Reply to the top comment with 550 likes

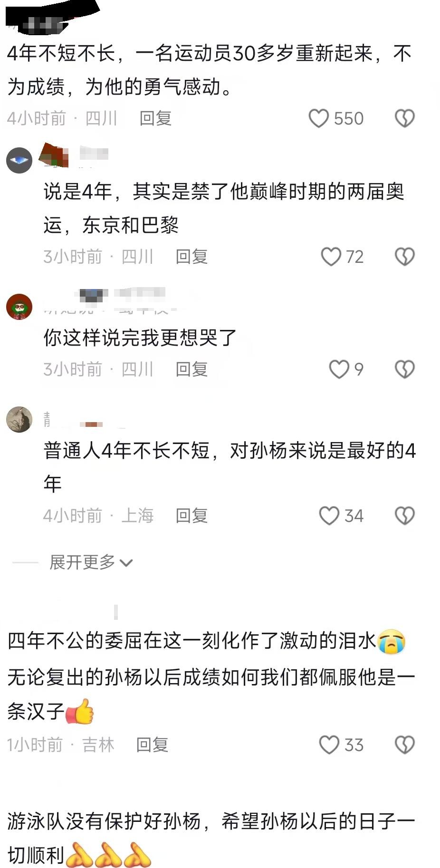click(155, 118)
